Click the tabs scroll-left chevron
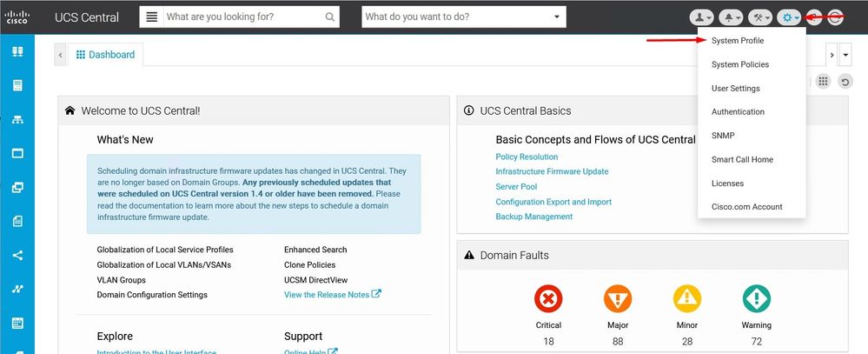Viewport: 868px width, 354px height. (x=60, y=55)
